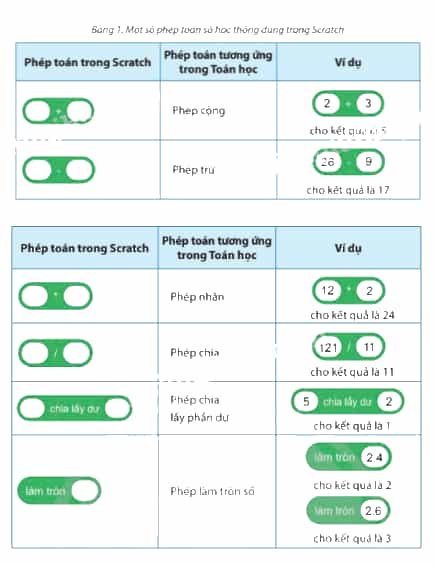Click the left slot of empty addition block

36,111
